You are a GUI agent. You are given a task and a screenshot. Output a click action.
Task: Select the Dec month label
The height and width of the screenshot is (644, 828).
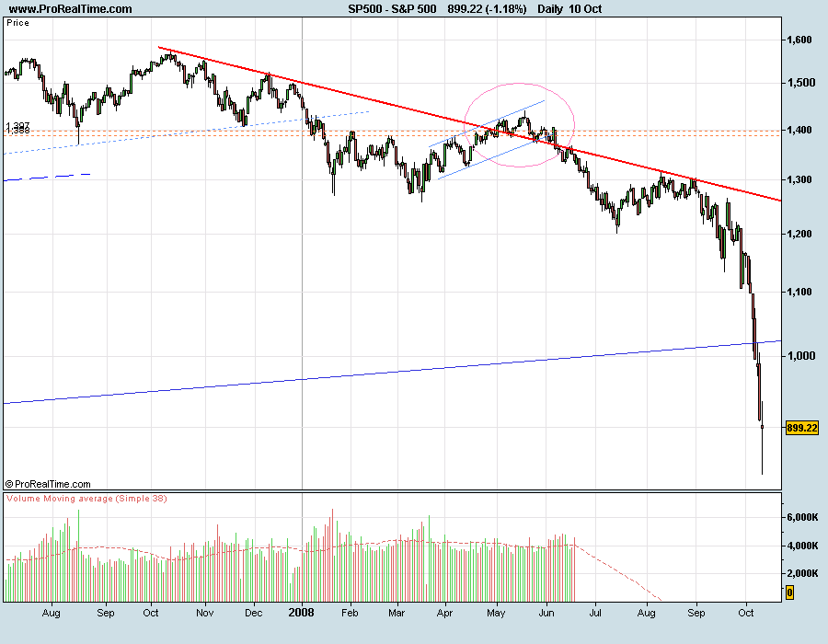[x=254, y=613]
